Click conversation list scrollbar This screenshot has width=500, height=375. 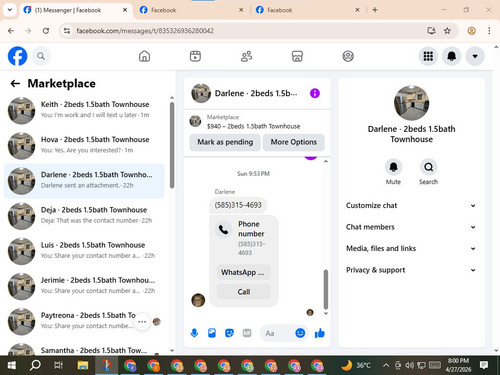pyautogui.click(x=172, y=145)
